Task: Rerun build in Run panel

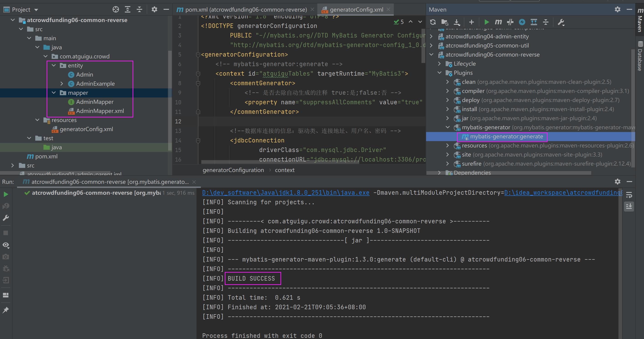Action: tap(6, 194)
